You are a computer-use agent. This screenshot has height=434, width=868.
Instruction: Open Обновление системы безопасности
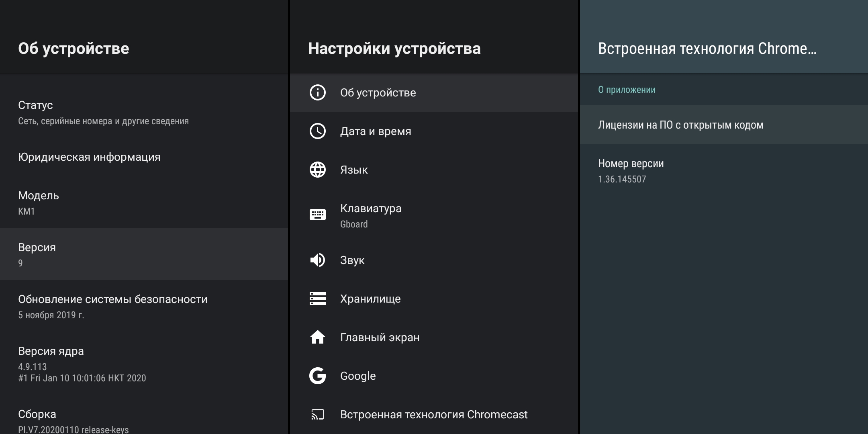click(x=112, y=306)
